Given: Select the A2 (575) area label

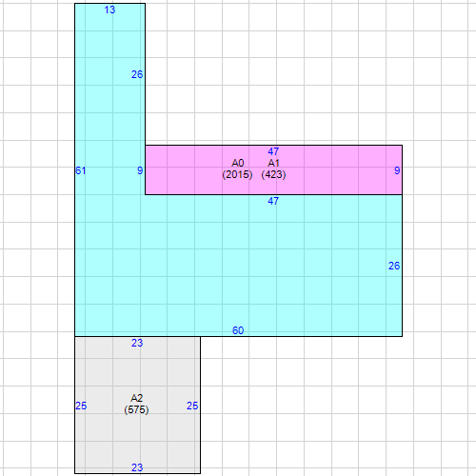Looking at the screenshot, I should coord(136,404).
